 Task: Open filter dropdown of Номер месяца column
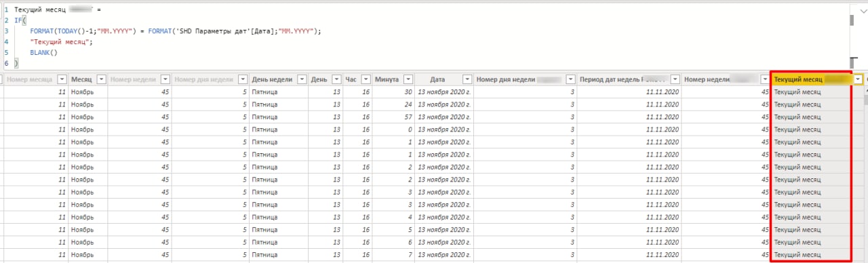(62, 79)
